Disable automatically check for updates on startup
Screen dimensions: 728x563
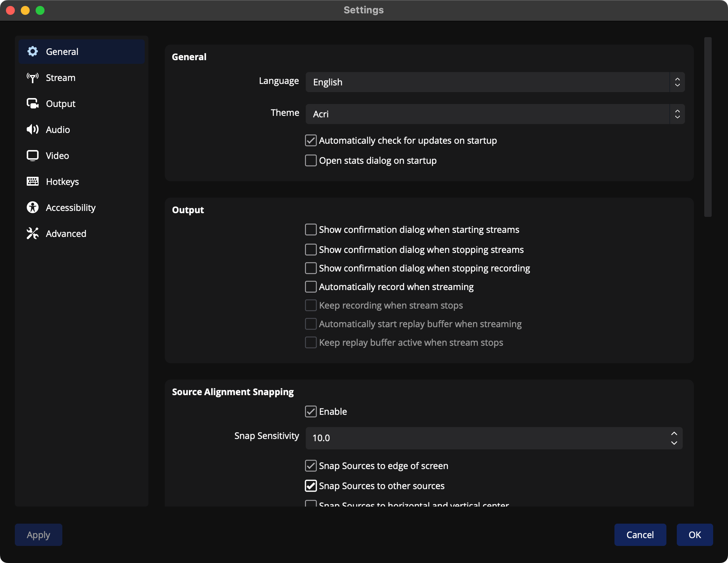[x=311, y=140]
